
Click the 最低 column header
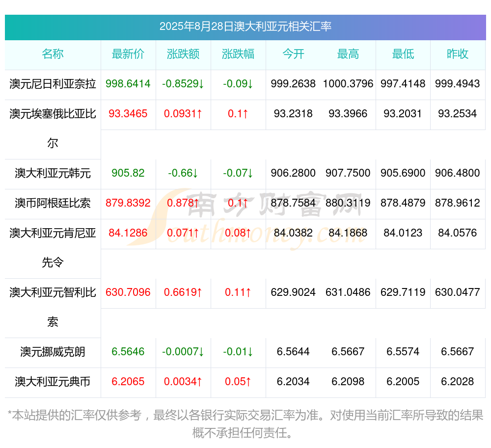[403, 54]
